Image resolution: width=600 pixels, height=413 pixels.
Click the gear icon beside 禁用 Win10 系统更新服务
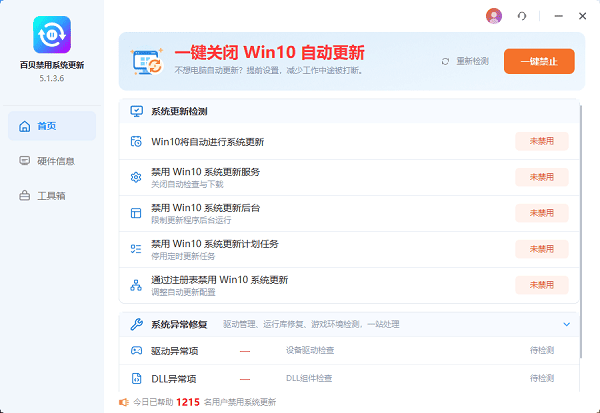click(136, 177)
